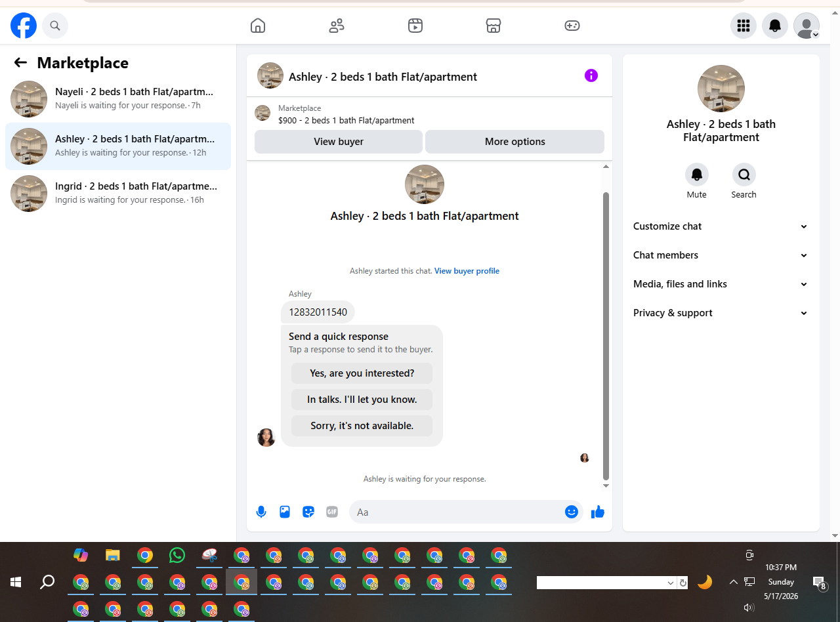Click the small listing thumbnail beside $900
840x622 pixels.
[x=262, y=113]
